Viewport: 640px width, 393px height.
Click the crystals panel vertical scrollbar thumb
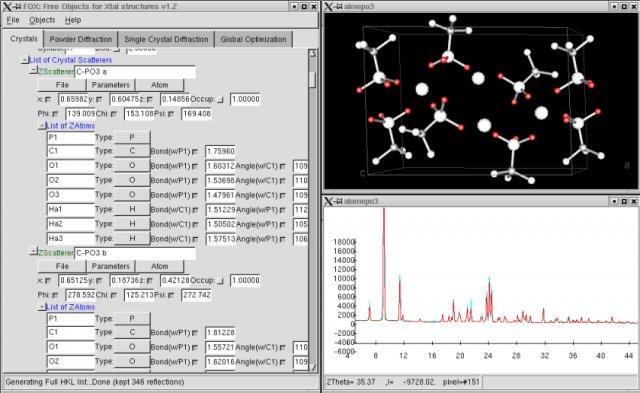312,79
